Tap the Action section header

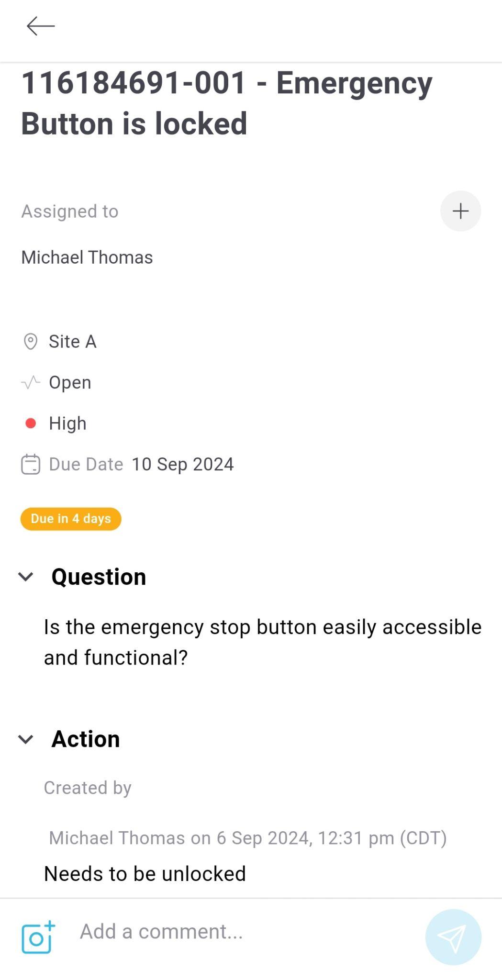(86, 739)
